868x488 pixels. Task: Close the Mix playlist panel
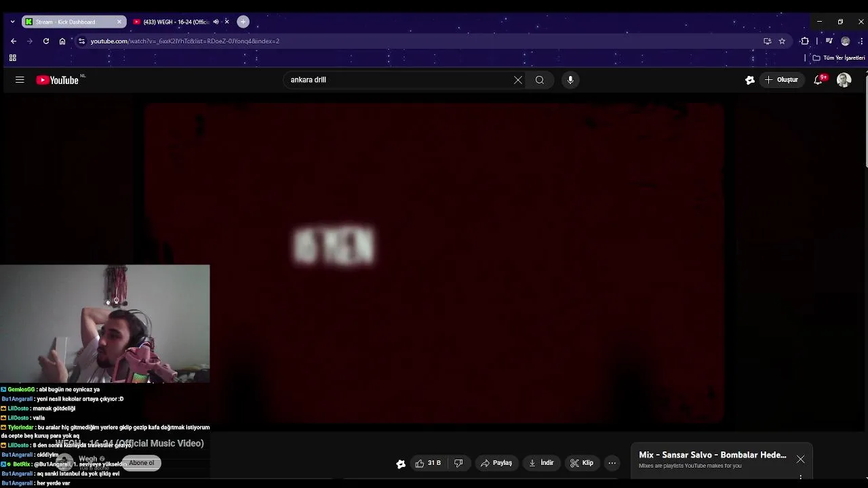tap(801, 460)
